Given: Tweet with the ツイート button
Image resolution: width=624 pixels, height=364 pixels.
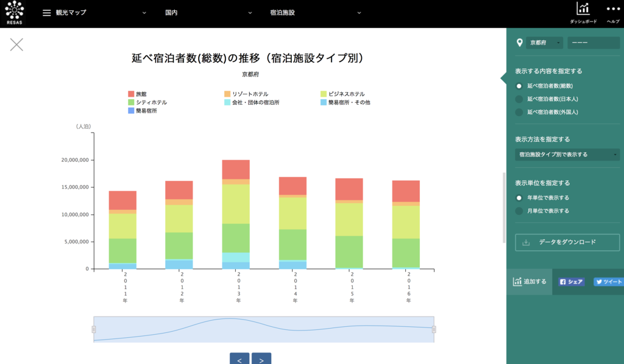Looking at the screenshot, I should pyautogui.click(x=609, y=282).
